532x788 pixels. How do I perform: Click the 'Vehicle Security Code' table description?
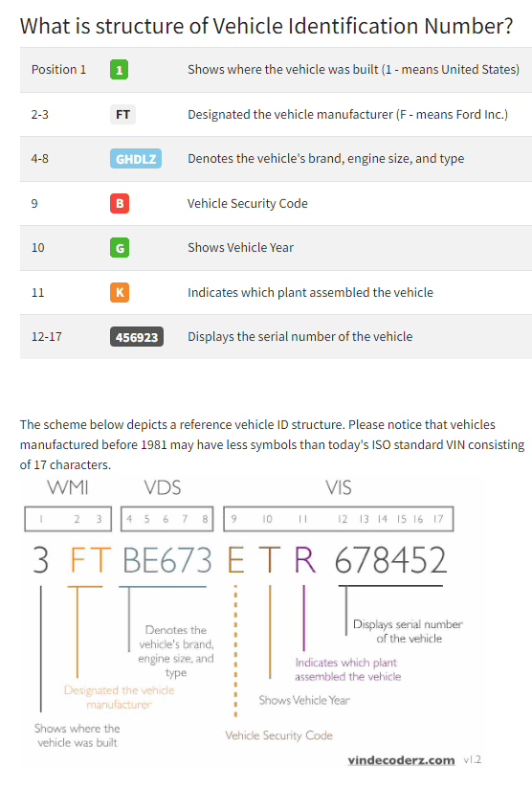click(x=248, y=204)
